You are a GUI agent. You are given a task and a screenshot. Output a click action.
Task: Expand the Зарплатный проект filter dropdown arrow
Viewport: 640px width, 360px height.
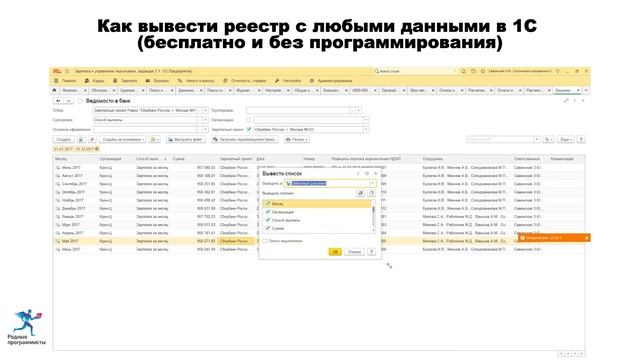click(x=366, y=129)
